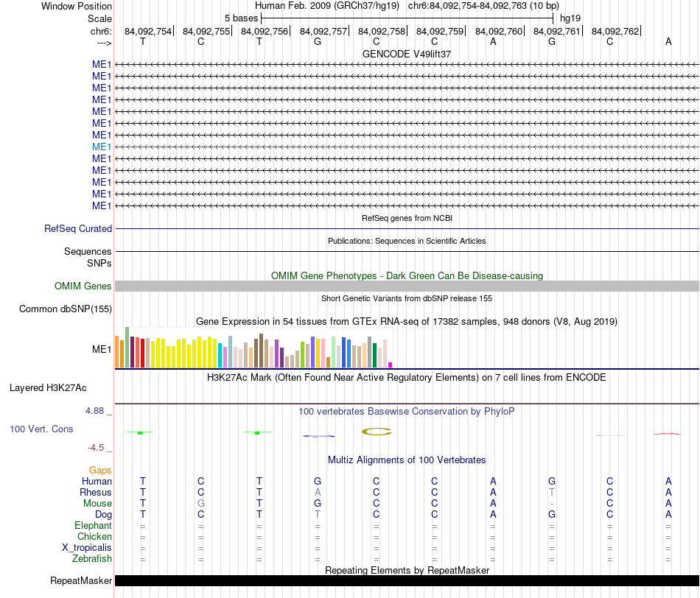Screen dimensions: 700x598
Task: Click the magenta GTEx expression bar
Action: click(391, 365)
